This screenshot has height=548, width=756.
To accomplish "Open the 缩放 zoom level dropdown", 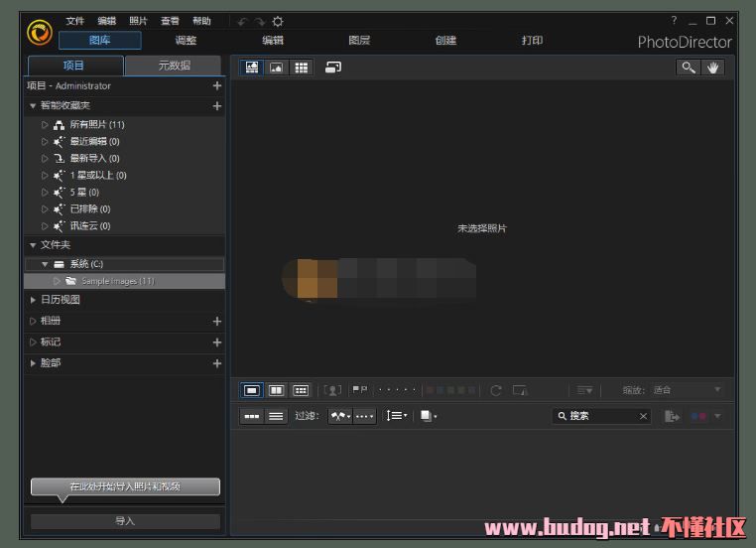I will click(687, 390).
